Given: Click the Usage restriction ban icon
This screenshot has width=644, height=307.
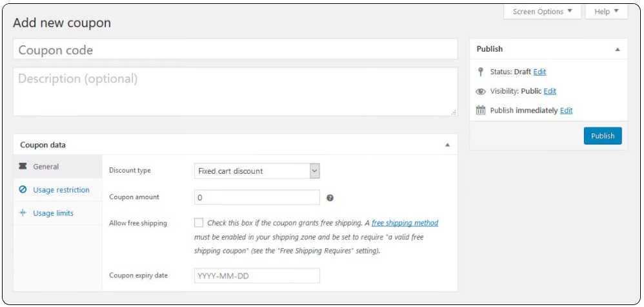Looking at the screenshot, I should click(23, 190).
